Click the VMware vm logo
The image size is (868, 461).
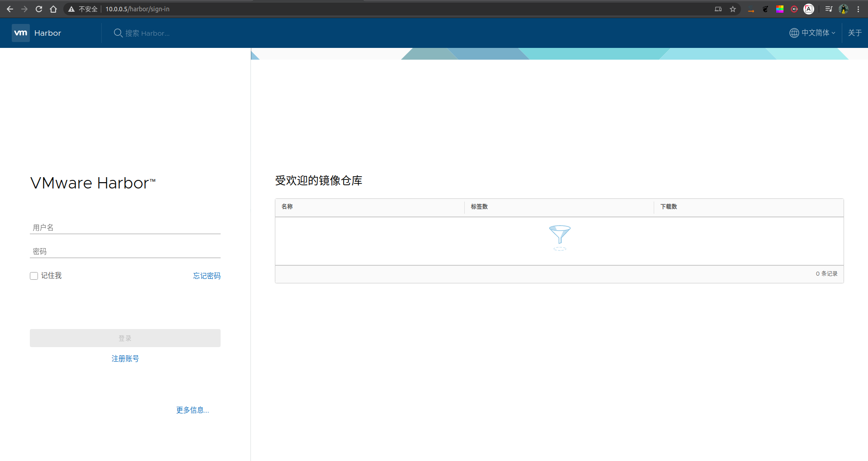coord(21,33)
